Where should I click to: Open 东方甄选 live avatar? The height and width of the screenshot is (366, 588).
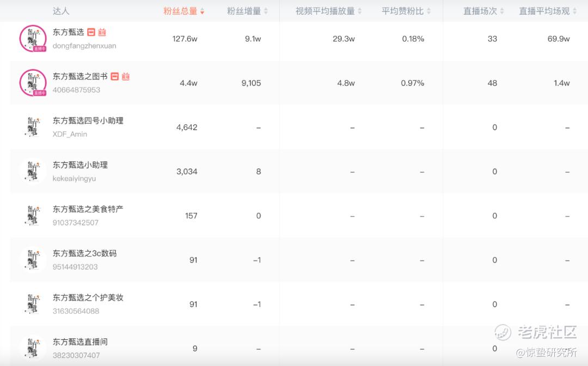tap(33, 39)
